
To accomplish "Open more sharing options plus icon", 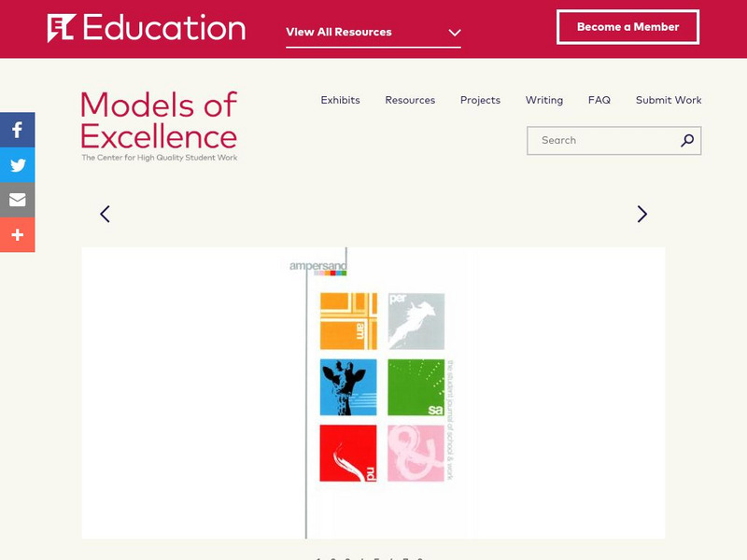I will click(17, 235).
